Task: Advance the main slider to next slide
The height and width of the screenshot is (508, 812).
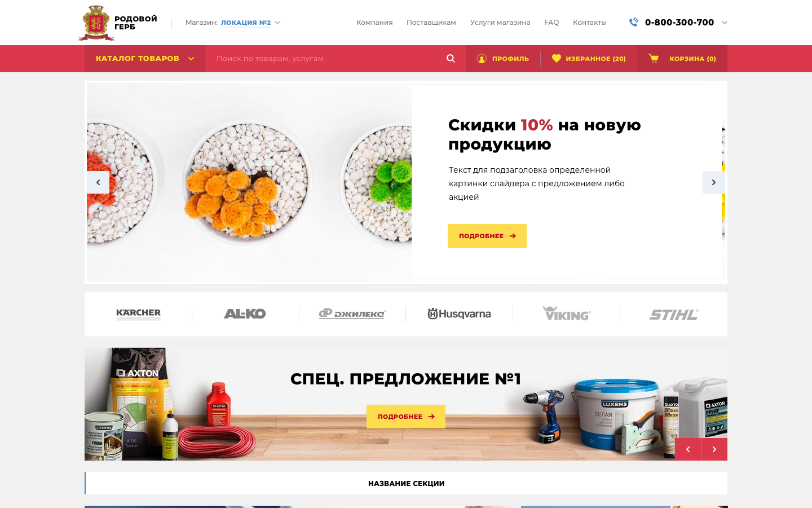Action: tap(714, 182)
